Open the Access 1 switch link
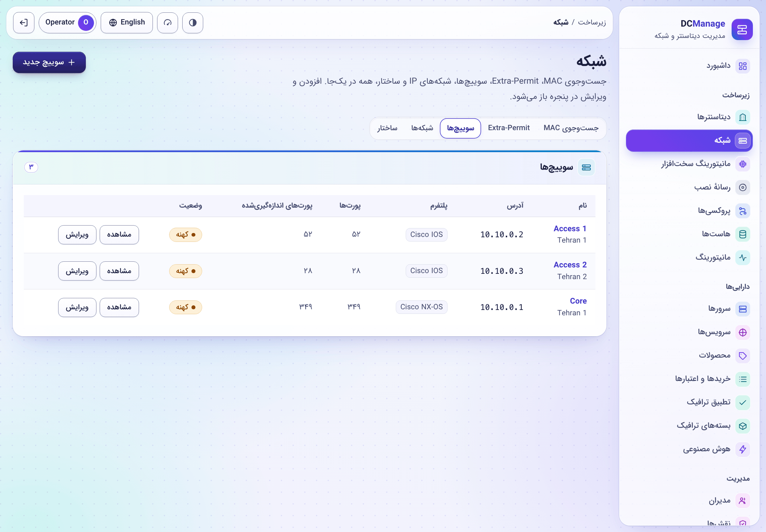The width and height of the screenshot is (766, 532). (570, 229)
